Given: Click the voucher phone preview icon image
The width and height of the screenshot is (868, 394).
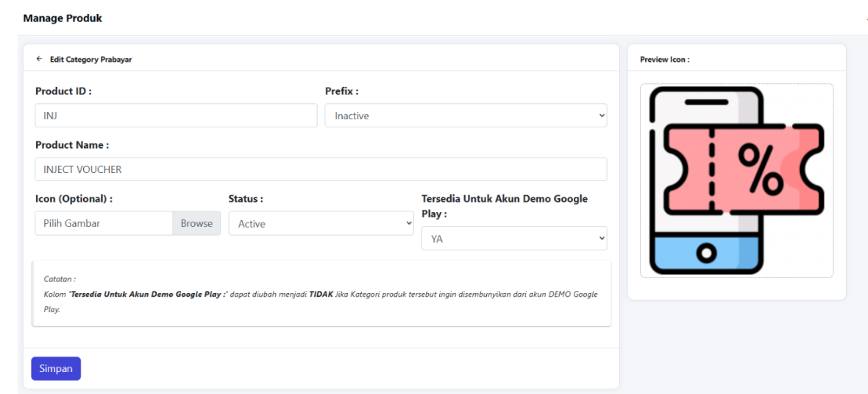Looking at the screenshot, I should [x=736, y=180].
